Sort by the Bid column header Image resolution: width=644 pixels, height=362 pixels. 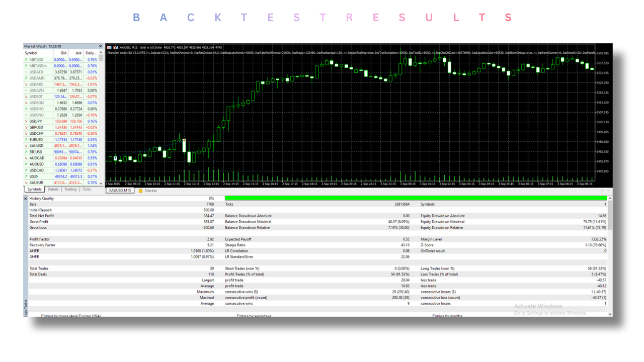[x=63, y=53]
